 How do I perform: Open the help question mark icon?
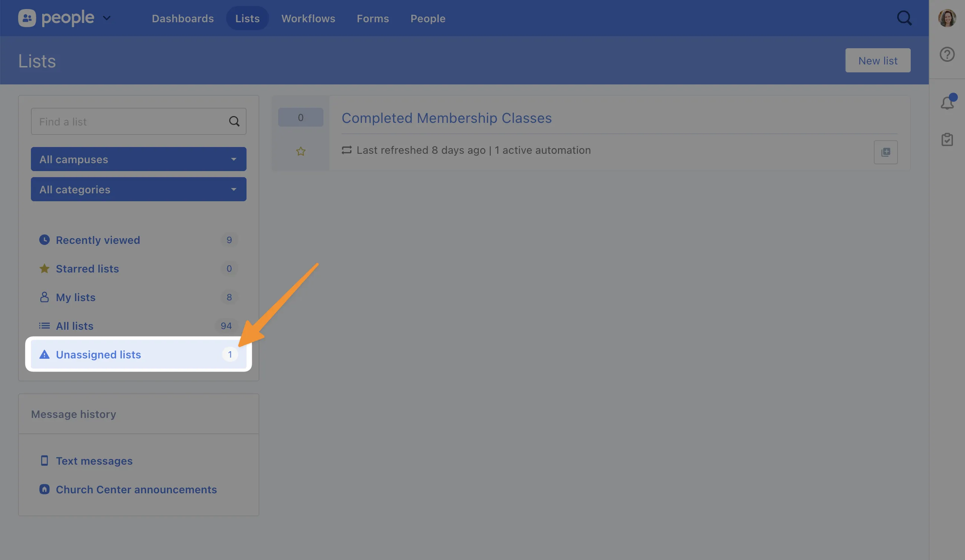pyautogui.click(x=947, y=54)
